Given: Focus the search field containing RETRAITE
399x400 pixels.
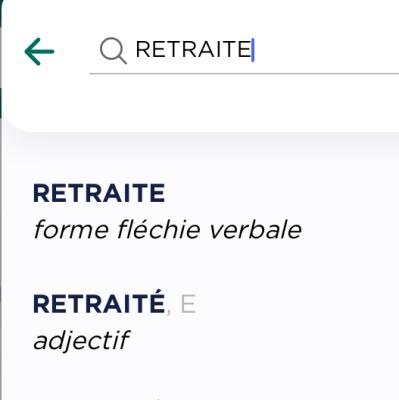Looking at the screenshot, I should tap(244, 50).
